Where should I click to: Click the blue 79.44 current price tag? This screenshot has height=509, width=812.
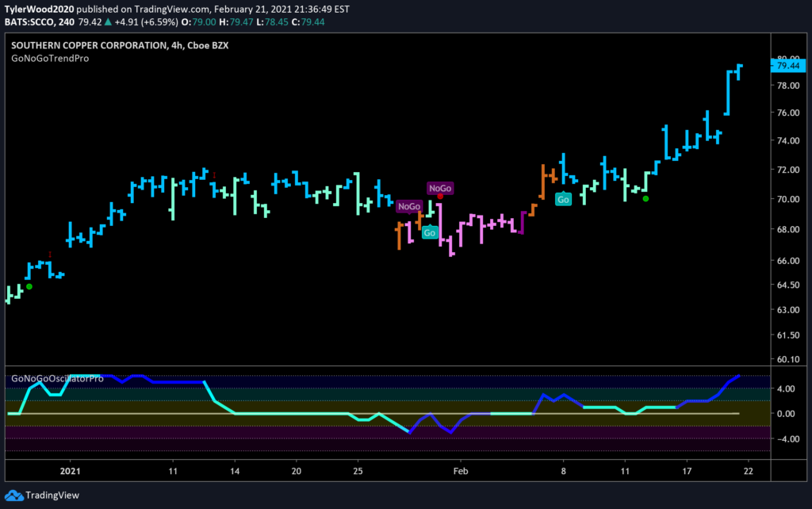coord(788,66)
